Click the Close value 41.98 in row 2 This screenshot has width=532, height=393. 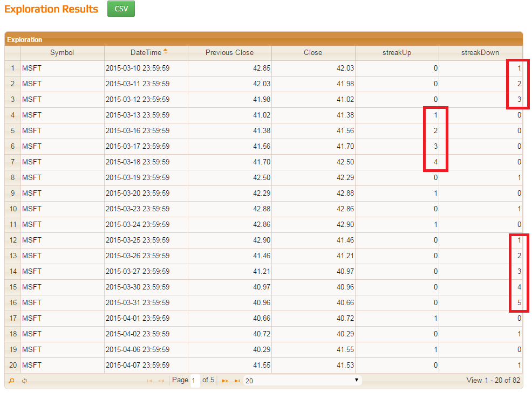(345, 84)
